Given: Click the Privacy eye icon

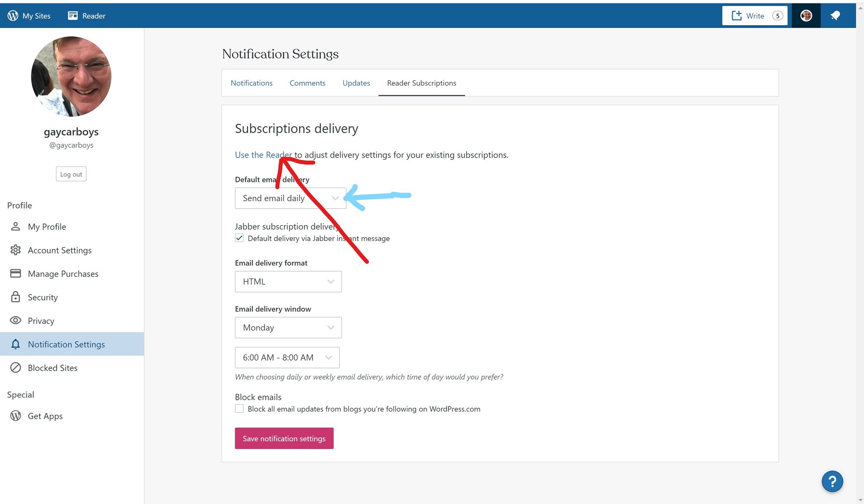Looking at the screenshot, I should pos(16,320).
